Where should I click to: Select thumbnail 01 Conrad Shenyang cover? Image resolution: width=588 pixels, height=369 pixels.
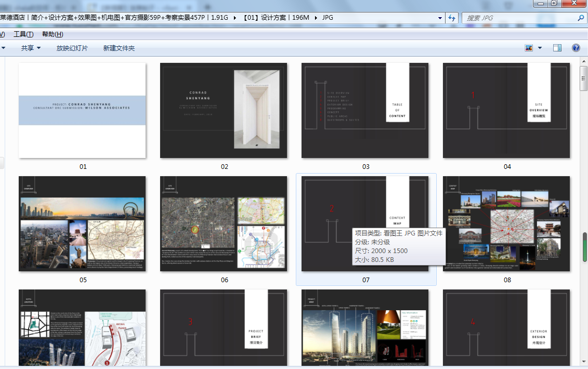click(82, 110)
